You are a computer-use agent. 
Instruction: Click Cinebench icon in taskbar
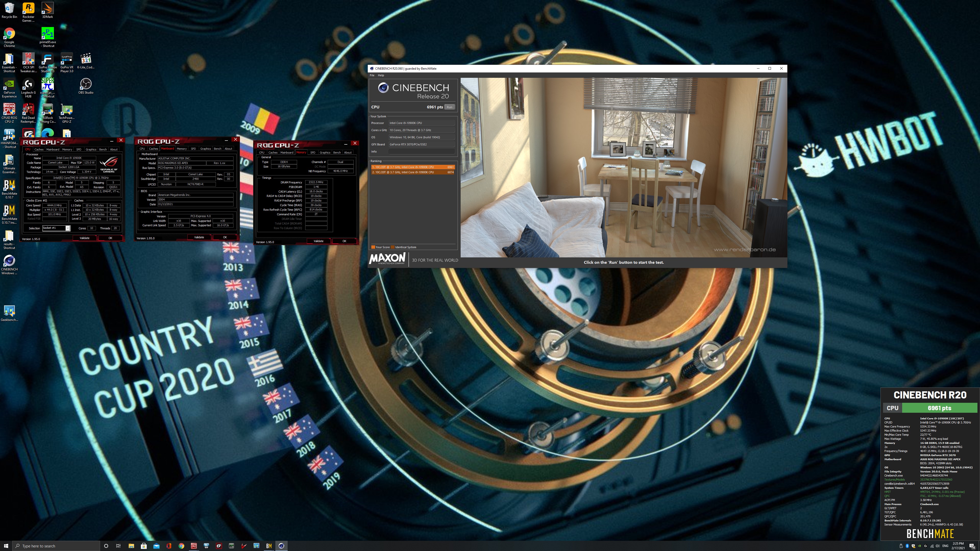[281, 546]
